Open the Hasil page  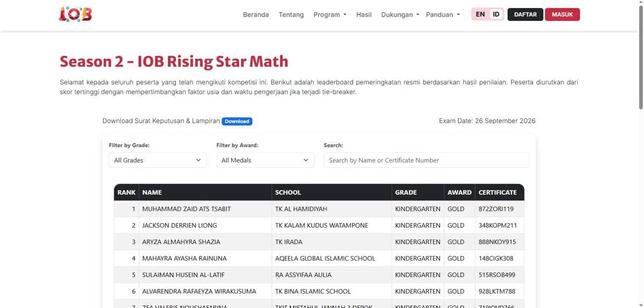tap(364, 14)
